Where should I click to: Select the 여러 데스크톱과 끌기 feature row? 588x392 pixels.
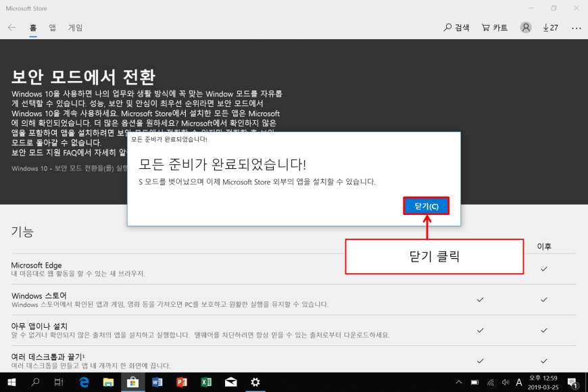(293, 360)
